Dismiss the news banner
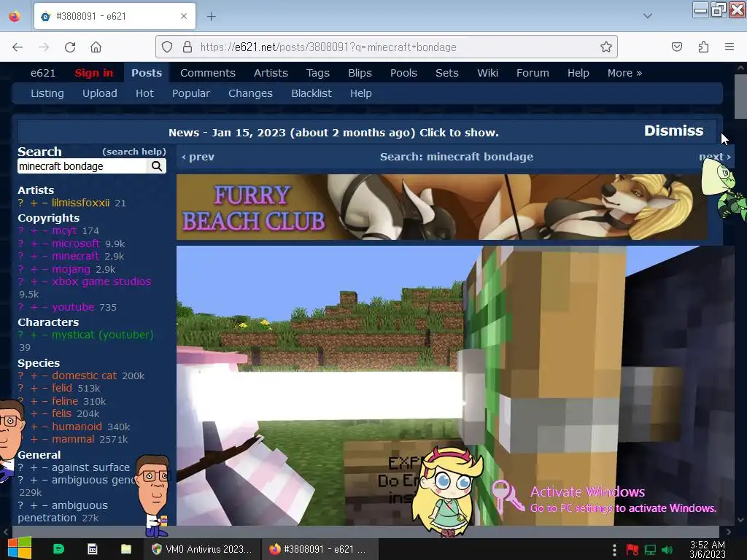The image size is (747, 560). coord(673,131)
